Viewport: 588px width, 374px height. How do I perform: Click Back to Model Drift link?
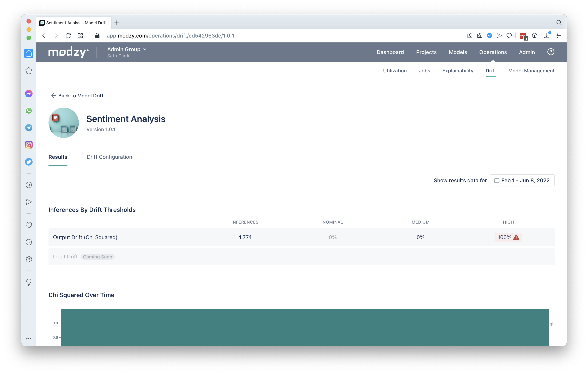click(x=77, y=96)
